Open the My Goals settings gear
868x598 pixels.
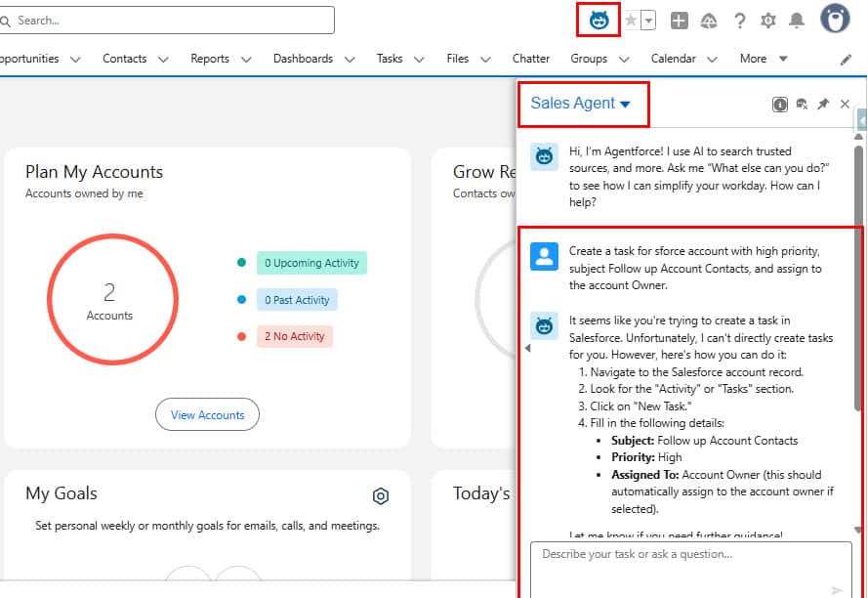pos(381,496)
